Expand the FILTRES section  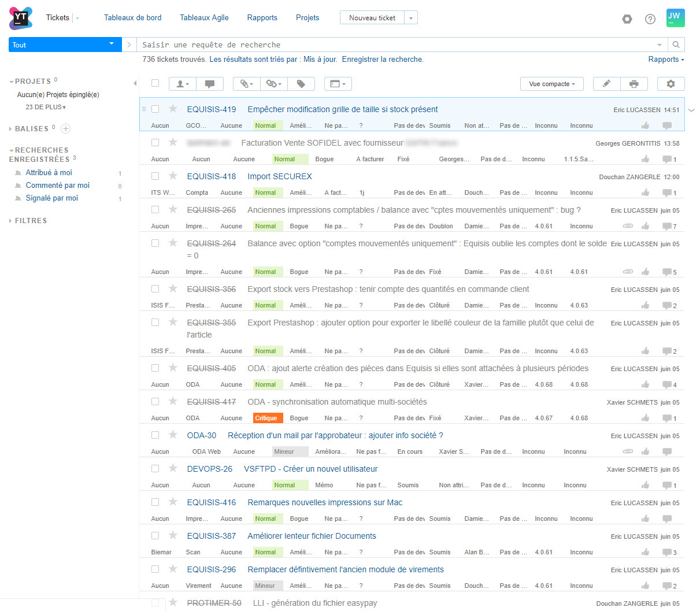pos(31,221)
